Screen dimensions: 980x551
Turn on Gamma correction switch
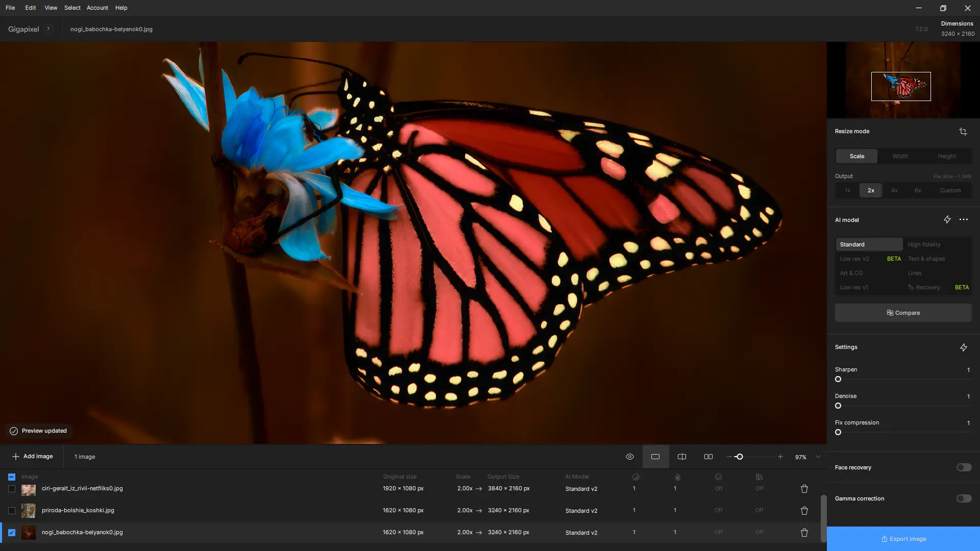point(963,498)
